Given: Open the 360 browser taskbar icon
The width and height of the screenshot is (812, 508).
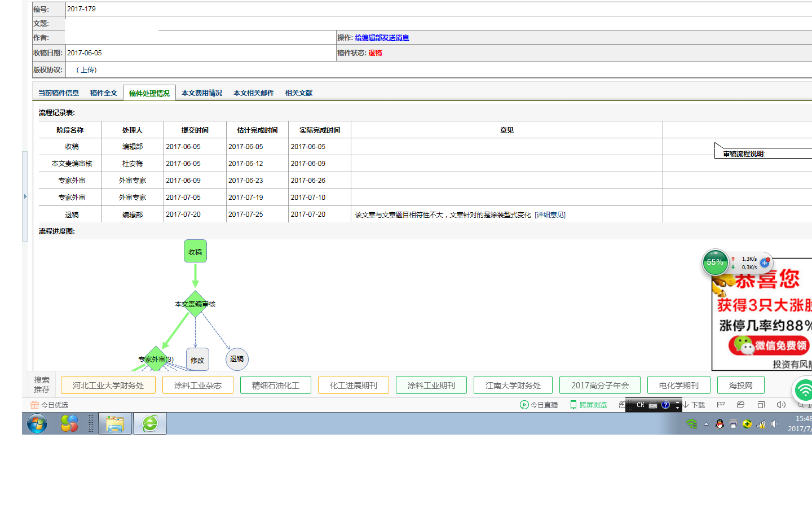Looking at the screenshot, I should point(150,423).
